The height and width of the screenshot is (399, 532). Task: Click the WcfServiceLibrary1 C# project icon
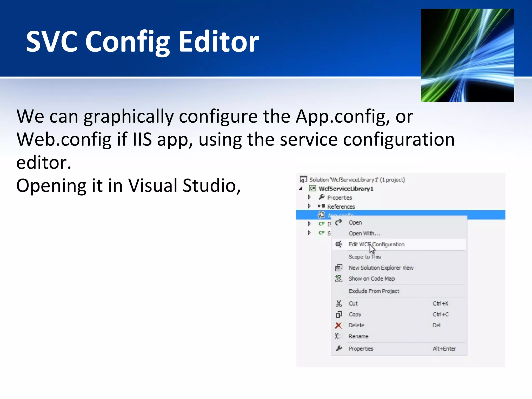312,188
